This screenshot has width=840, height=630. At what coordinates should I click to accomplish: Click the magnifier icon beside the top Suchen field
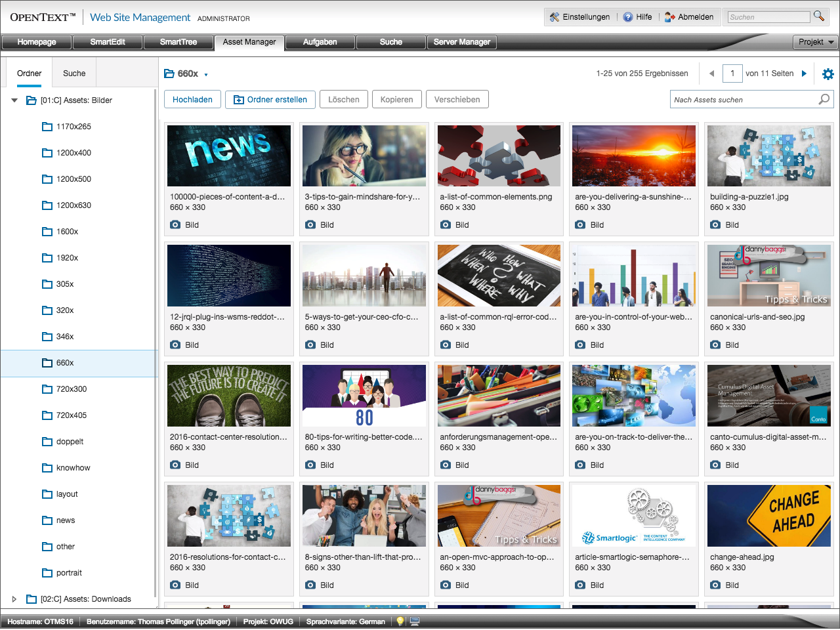(x=819, y=16)
